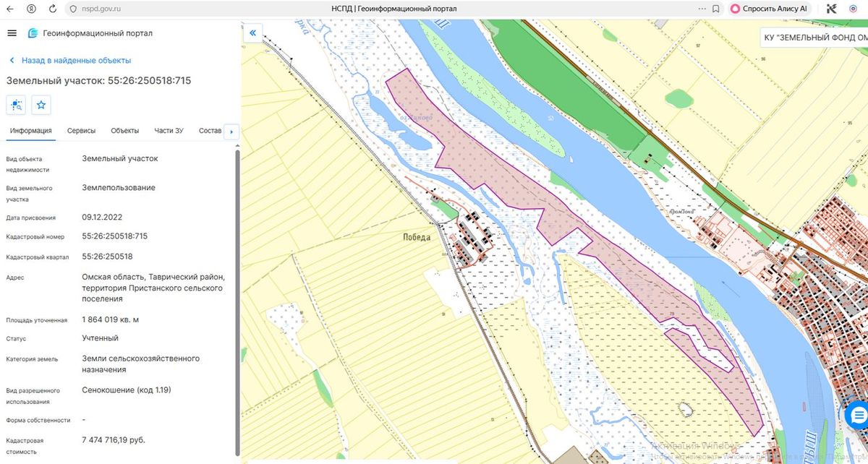The width and height of the screenshot is (868, 464).
Task: Click the K-shaped extension icon in the browser toolbar
Action: click(x=833, y=9)
